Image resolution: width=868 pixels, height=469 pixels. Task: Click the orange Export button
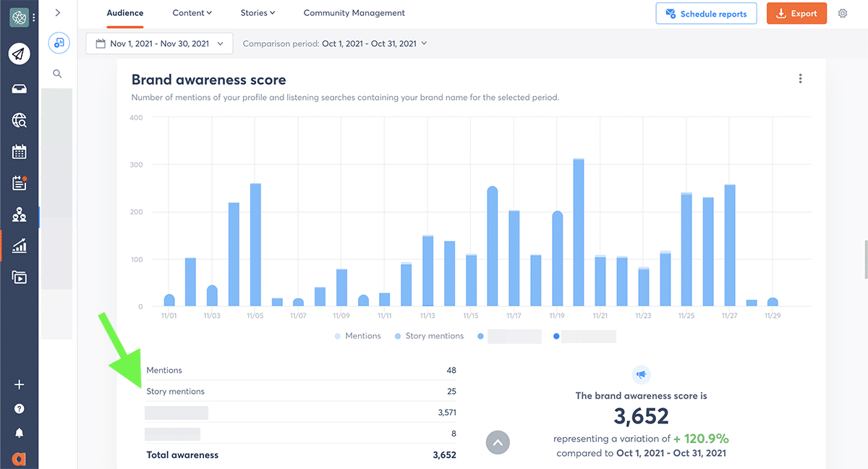coord(796,14)
